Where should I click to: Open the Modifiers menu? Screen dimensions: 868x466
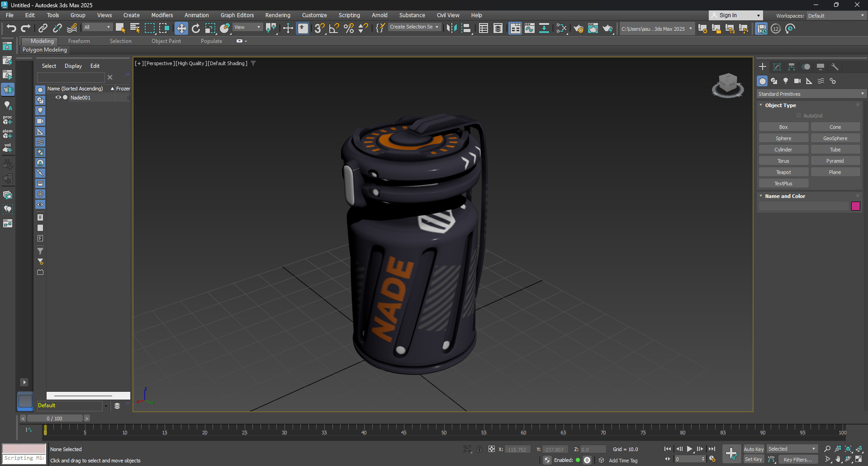tap(162, 15)
